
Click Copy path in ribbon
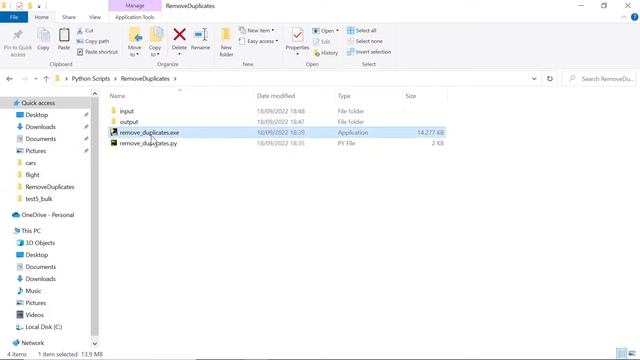93,41
